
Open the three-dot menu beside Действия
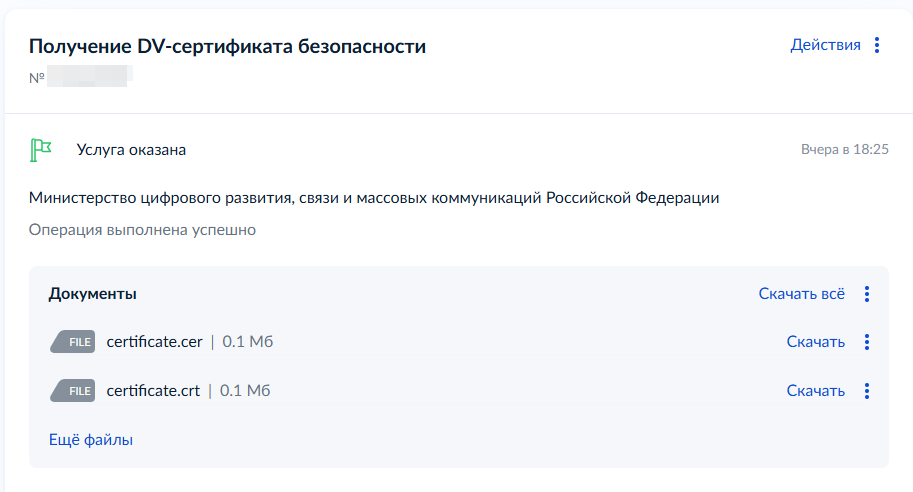pyautogui.click(x=877, y=45)
